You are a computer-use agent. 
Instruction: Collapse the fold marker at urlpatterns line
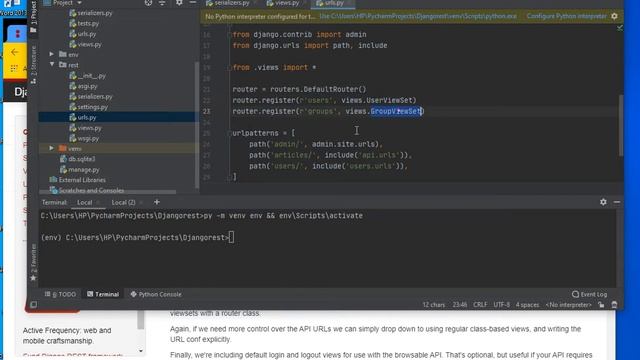pos(229,133)
